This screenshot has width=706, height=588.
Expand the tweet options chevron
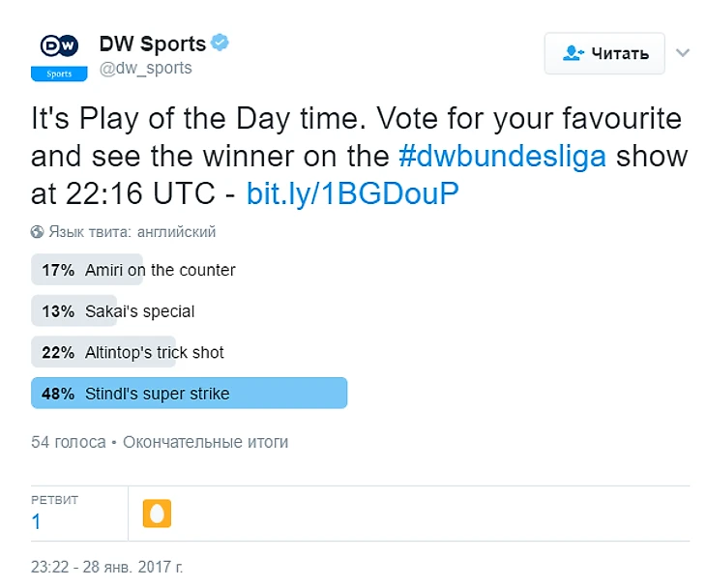pos(683,52)
